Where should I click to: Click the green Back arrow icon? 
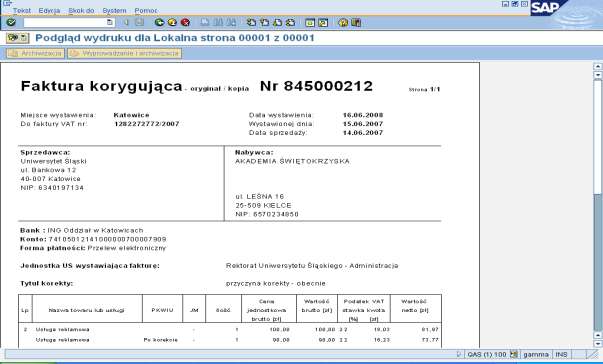[159, 23]
